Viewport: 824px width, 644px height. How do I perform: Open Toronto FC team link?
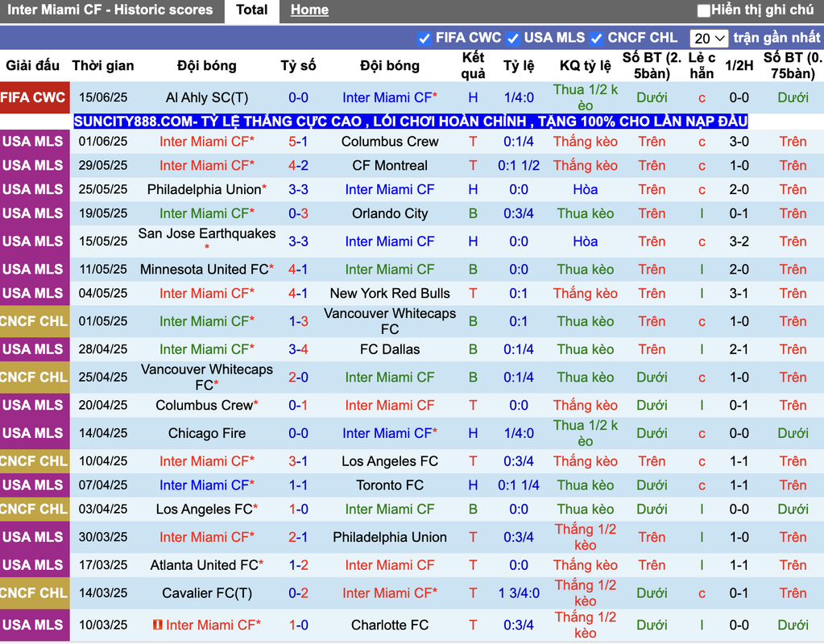pyautogui.click(x=389, y=485)
